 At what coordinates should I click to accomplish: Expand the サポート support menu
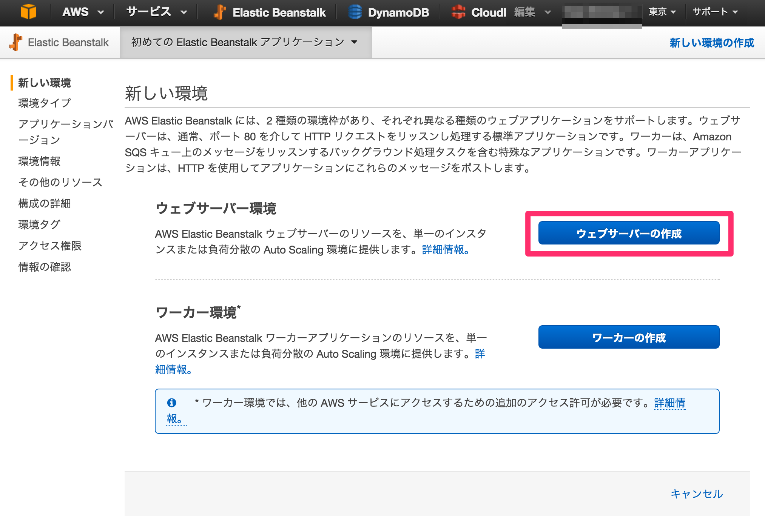coord(715,12)
